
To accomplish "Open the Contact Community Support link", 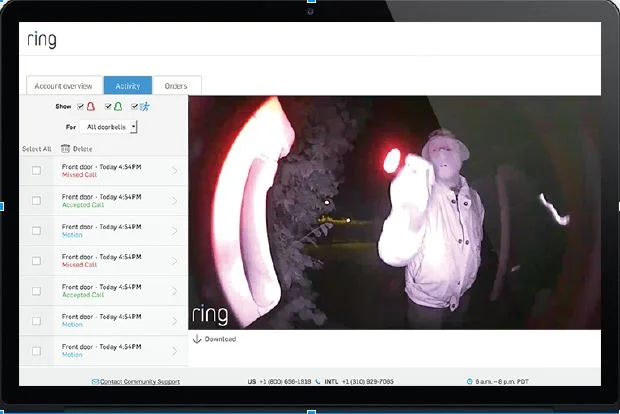I will 140,382.
